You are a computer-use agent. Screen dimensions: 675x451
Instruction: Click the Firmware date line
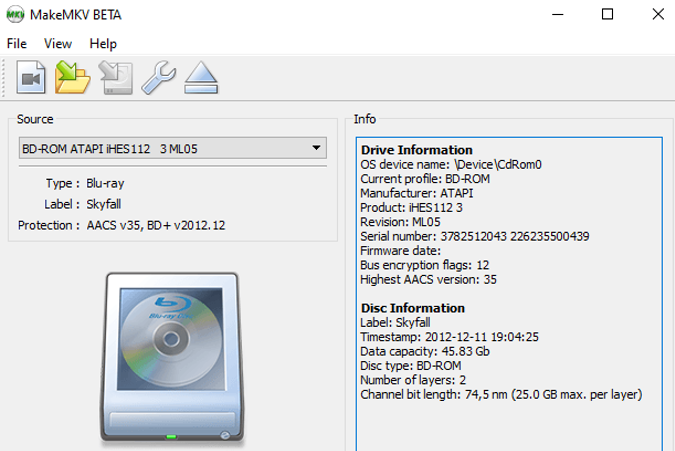pyautogui.click(x=400, y=250)
